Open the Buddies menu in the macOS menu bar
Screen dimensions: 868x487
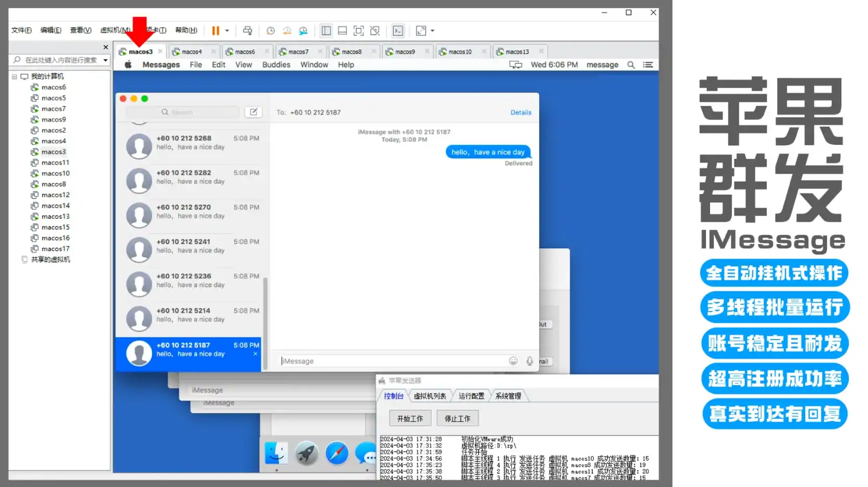pos(276,64)
